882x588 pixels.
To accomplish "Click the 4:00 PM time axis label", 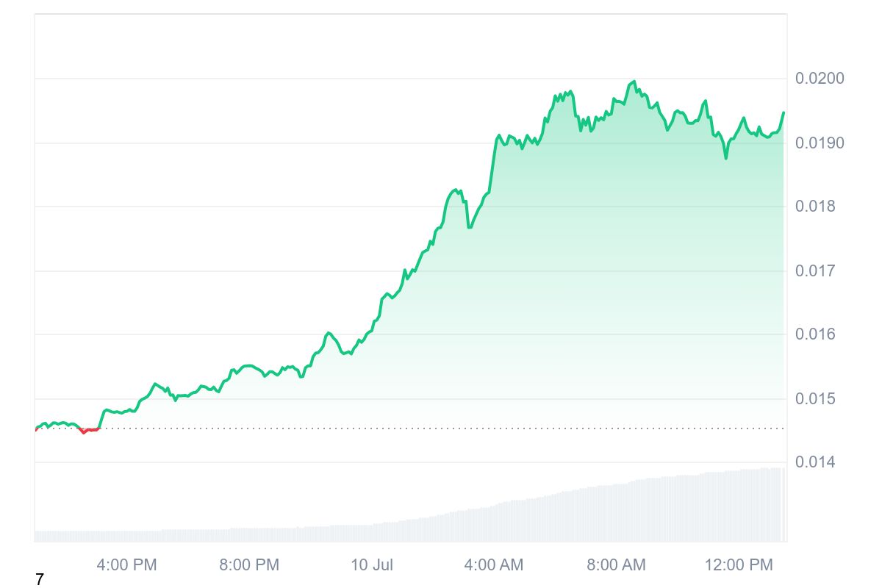I will coord(126,565).
